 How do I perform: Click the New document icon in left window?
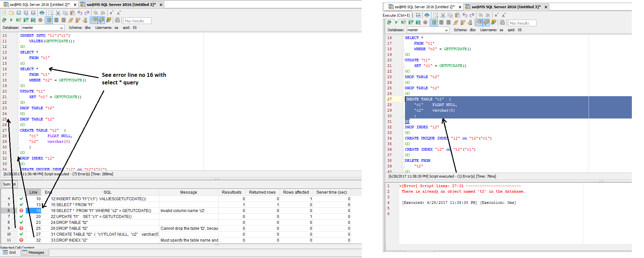click(4, 13)
